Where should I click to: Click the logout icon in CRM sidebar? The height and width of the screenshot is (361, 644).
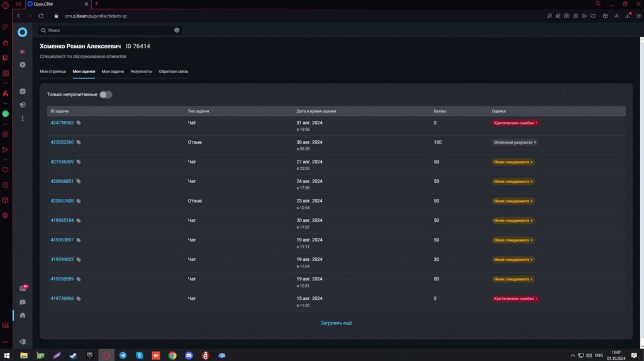coord(23,342)
